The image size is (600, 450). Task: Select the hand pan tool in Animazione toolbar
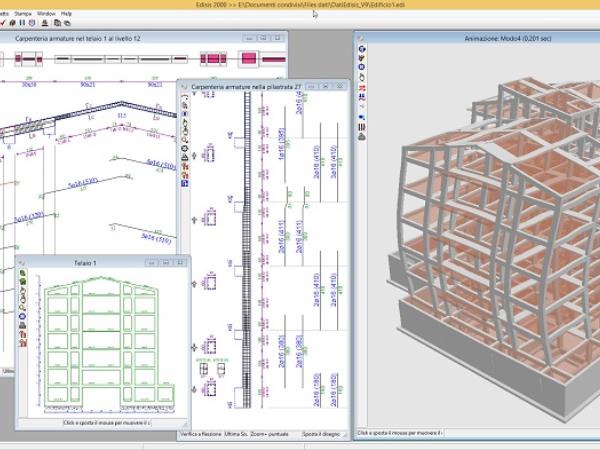click(362, 77)
